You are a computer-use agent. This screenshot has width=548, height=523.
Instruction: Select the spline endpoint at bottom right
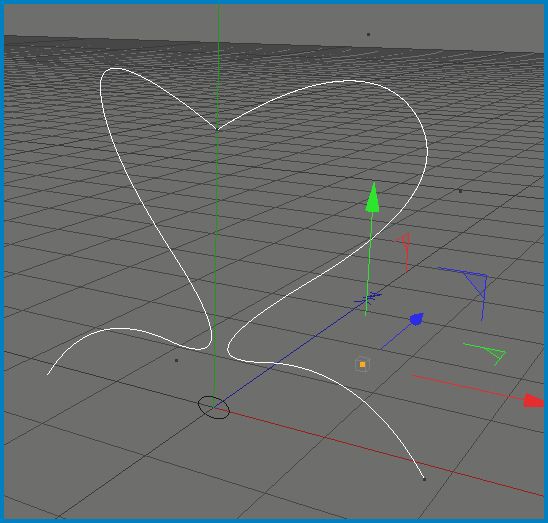coord(424,479)
